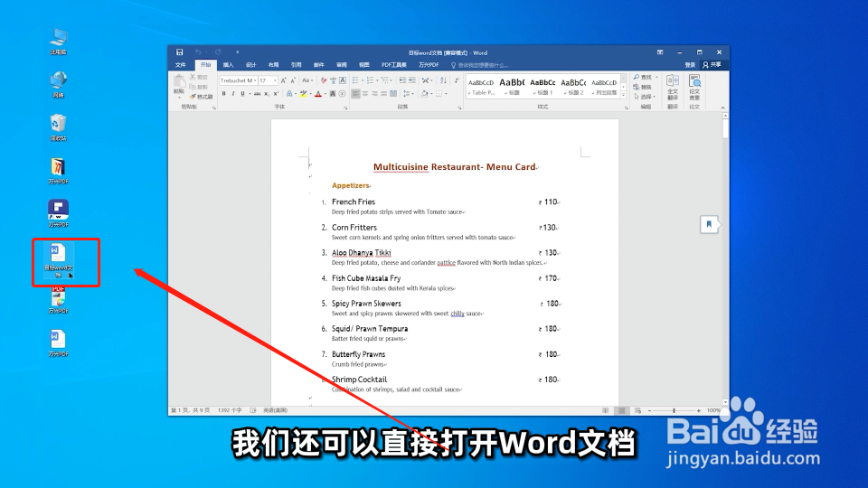Click the Redo icon in the title bar

[218, 52]
